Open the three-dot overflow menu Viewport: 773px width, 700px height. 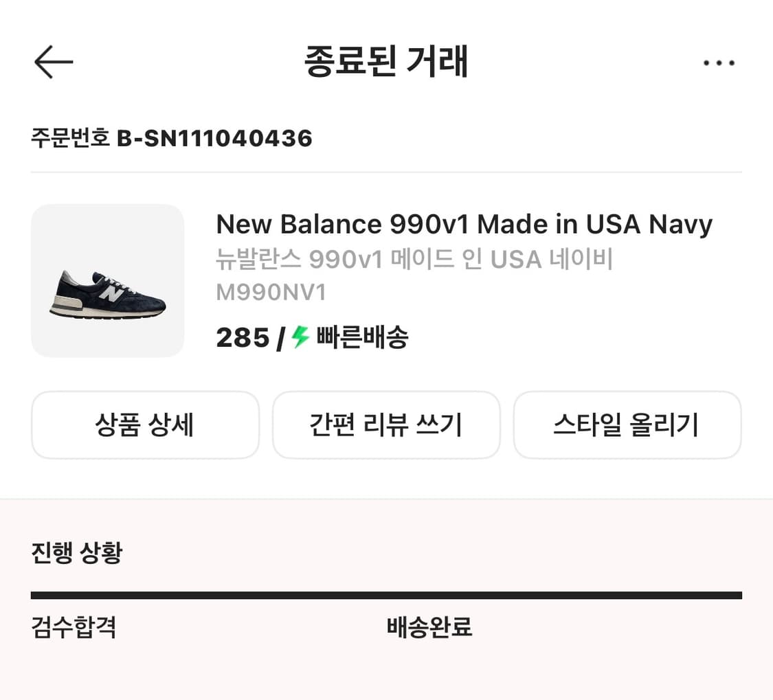coord(719,63)
